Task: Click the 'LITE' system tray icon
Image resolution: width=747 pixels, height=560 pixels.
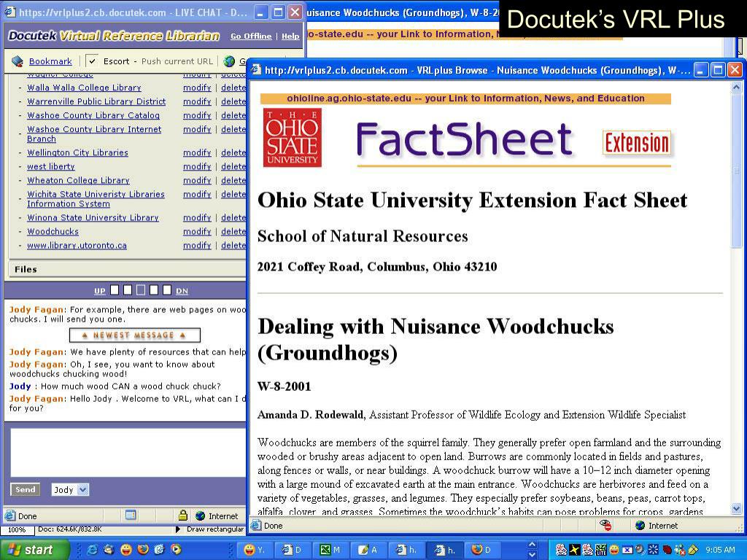Action: 601,550
